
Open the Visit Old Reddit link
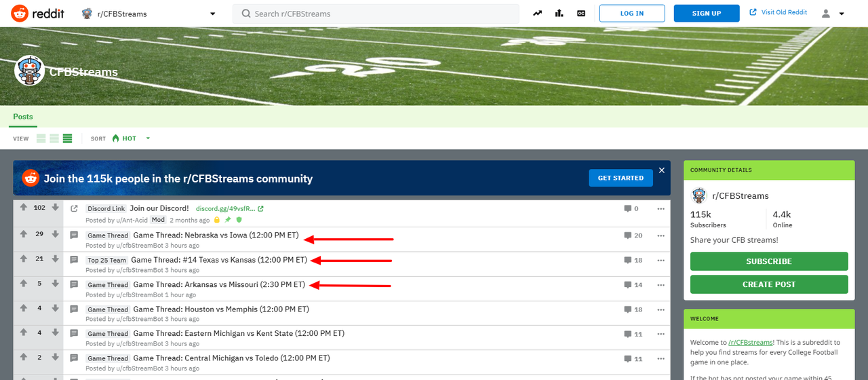coord(779,12)
